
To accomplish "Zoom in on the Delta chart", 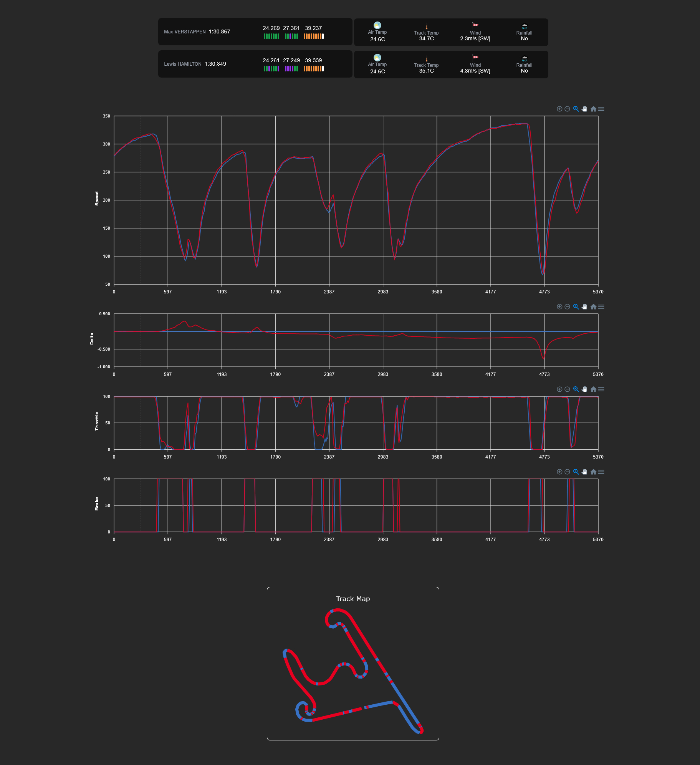I will [x=559, y=307].
